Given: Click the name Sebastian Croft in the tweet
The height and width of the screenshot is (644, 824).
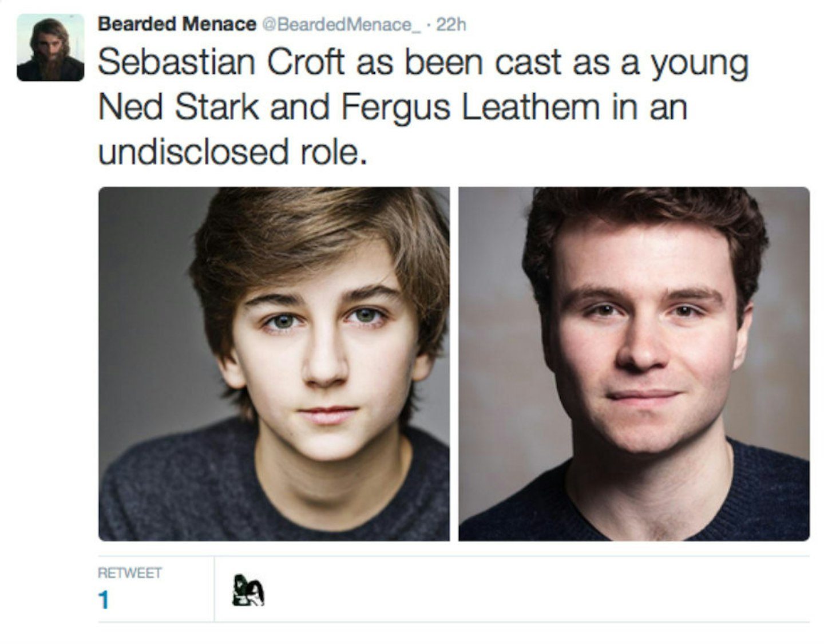Looking at the screenshot, I should tap(221, 62).
